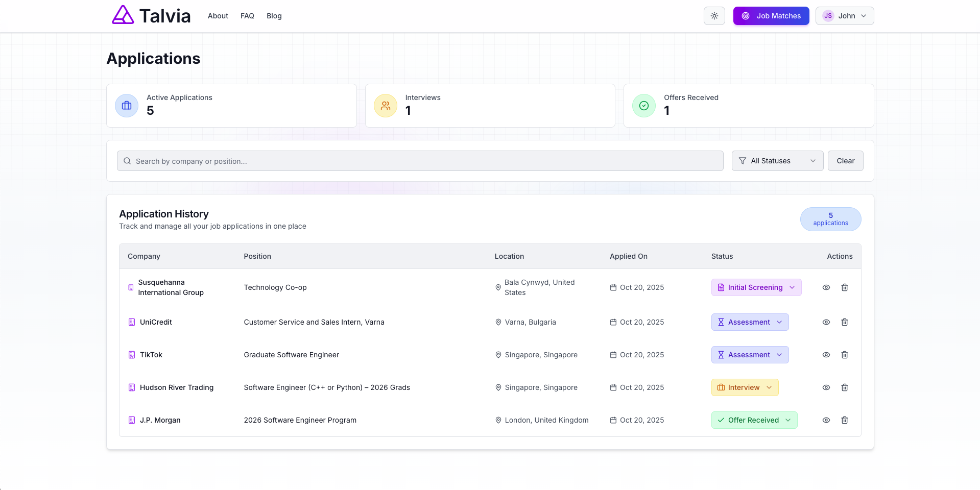
Task: Delete the Hudson River Trading application
Action: (845, 387)
